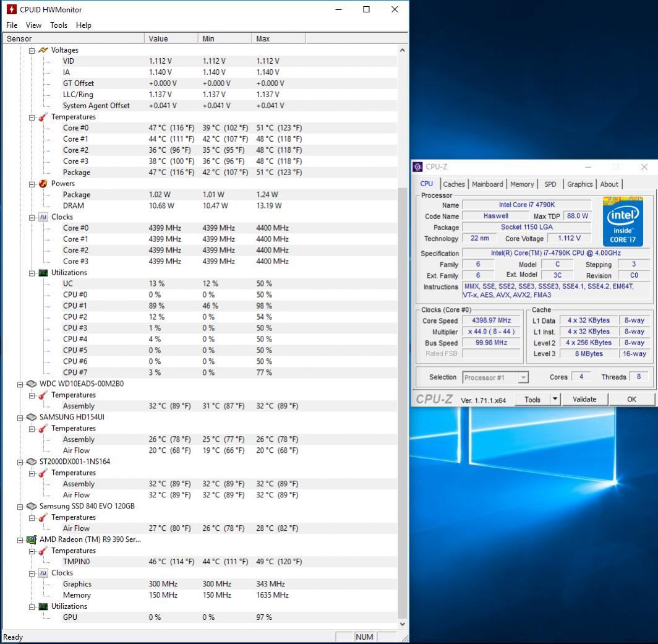Click the Powers flame icon
Image resolution: width=658 pixels, height=644 pixels.
(43, 184)
